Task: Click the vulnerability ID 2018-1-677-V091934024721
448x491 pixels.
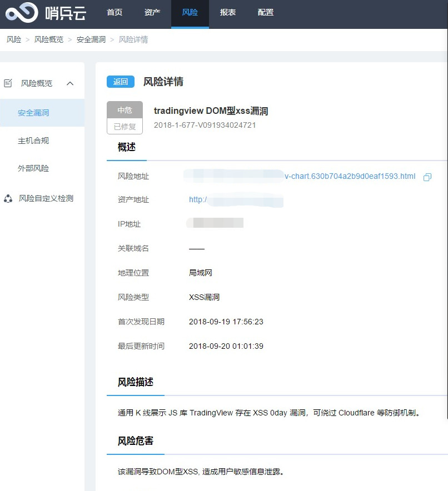Action: pyautogui.click(x=205, y=126)
